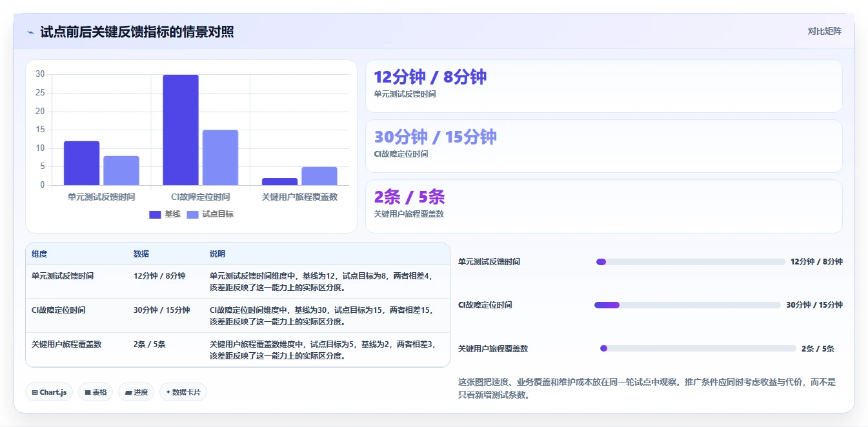Toggle the 试点目标 legend item
This screenshot has height=427, width=868.
pos(210,214)
